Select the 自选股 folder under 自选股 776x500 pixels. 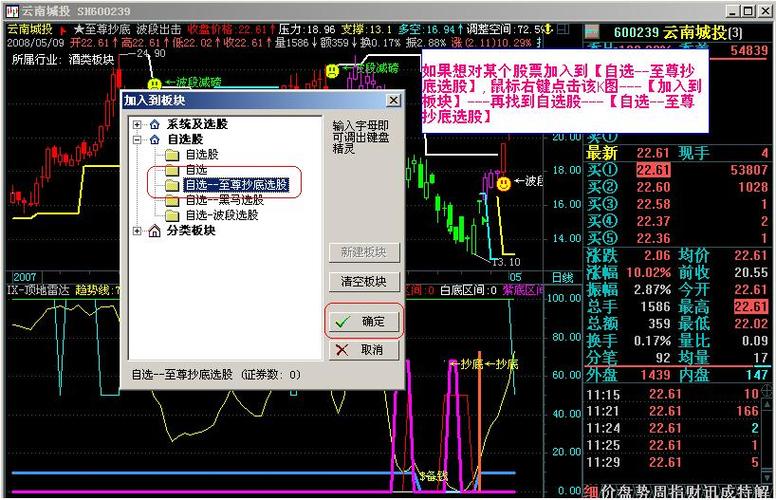[x=202, y=154]
